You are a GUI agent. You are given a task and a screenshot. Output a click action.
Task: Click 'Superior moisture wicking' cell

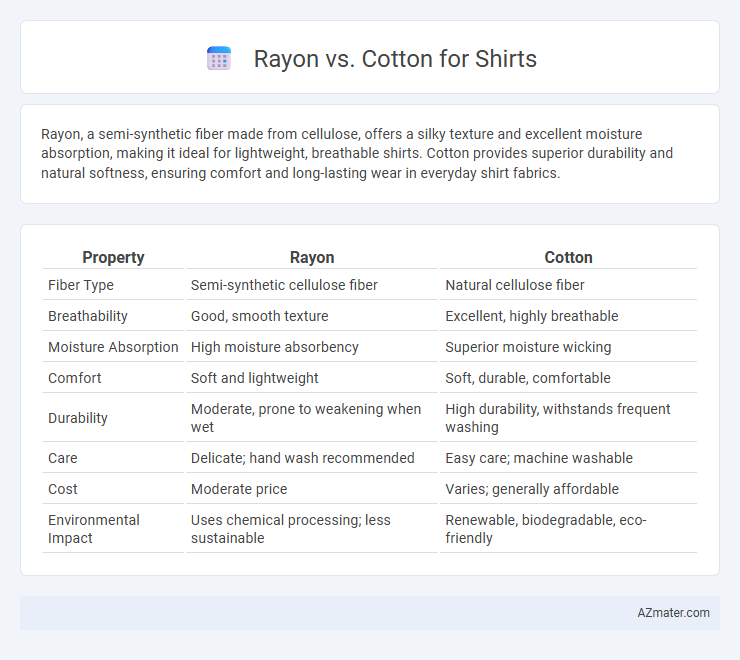pos(528,347)
